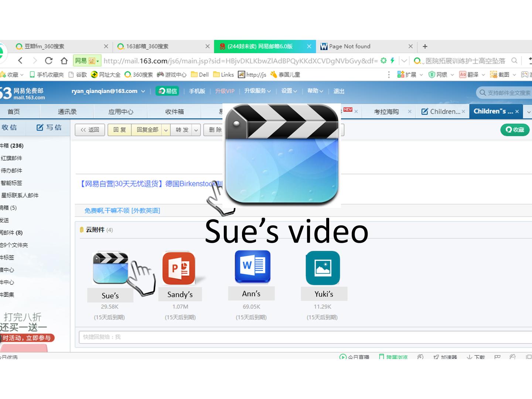The height and width of the screenshot is (399, 532).
Task: Open the 应用中心 mail tab
Action: pyautogui.click(x=121, y=112)
